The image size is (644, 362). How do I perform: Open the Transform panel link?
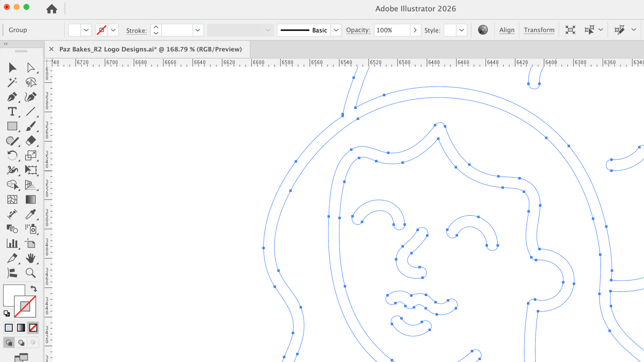point(539,30)
